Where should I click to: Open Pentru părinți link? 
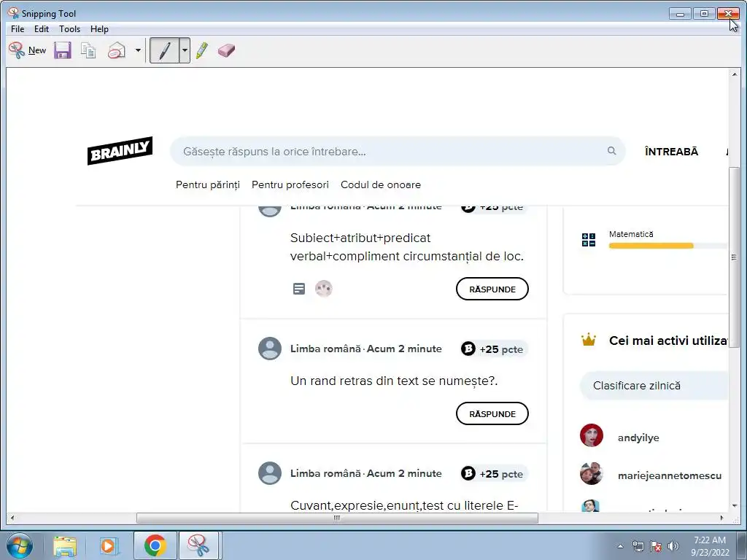(x=208, y=184)
